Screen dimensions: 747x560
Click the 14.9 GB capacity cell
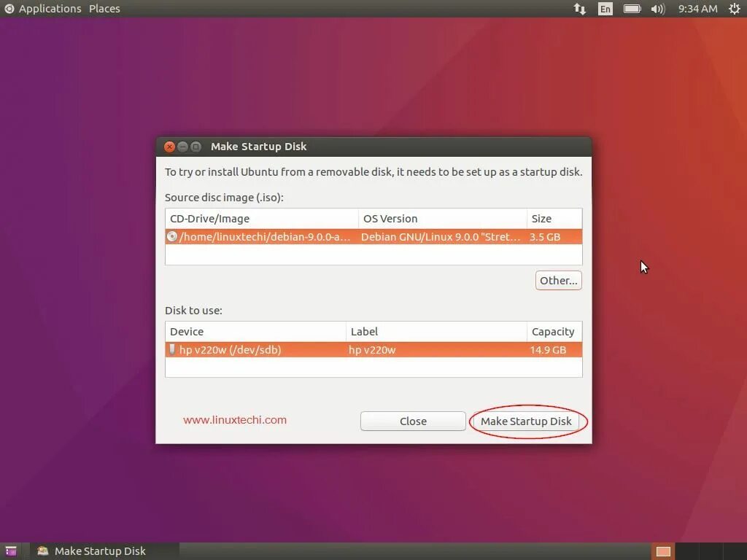pyautogui.click(x=548, y=350)
